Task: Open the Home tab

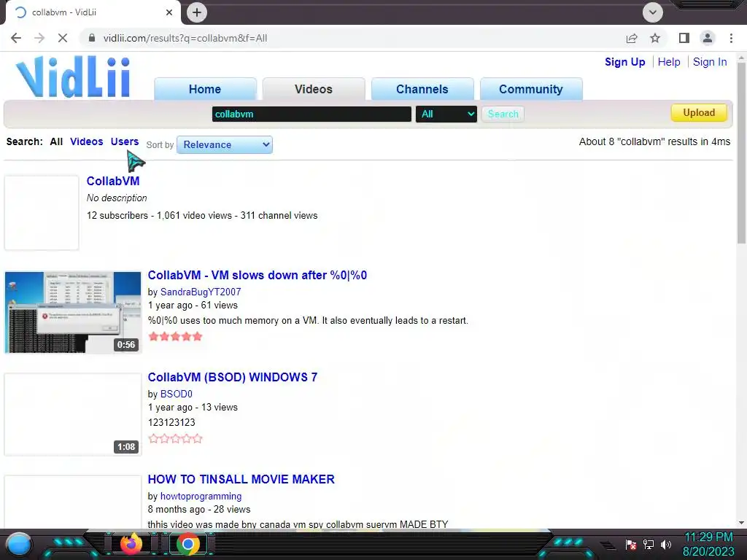Action: pyautogui.click(x=205, y=89)
